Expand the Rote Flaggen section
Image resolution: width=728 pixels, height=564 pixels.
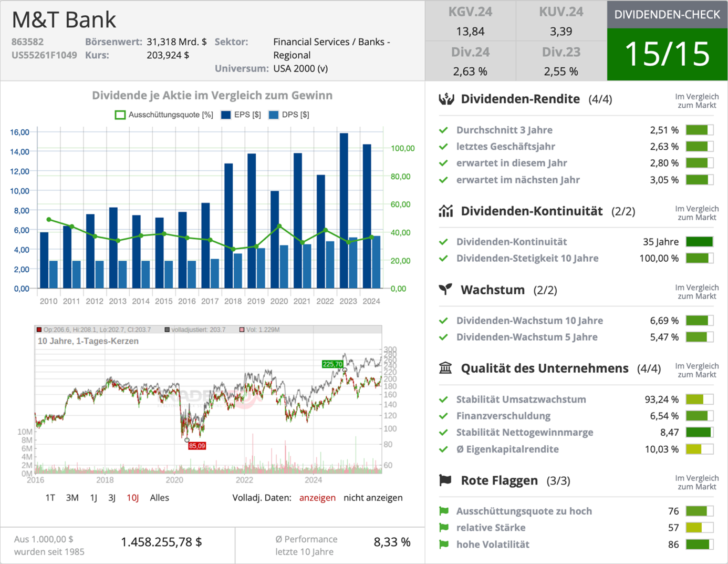498,480
